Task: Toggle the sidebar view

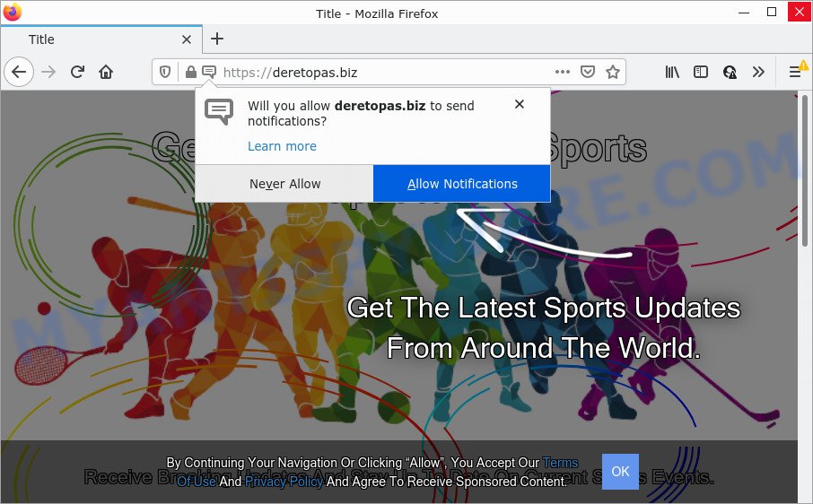Action: 701,72
